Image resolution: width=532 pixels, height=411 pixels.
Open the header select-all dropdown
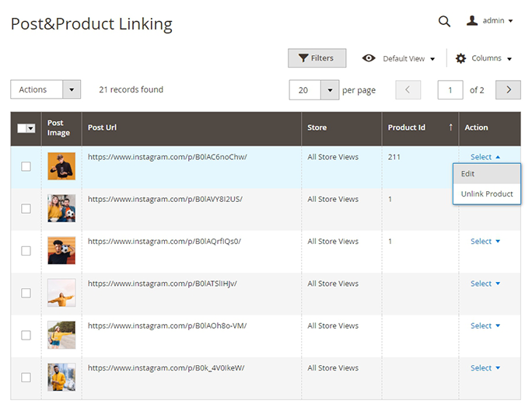(31, 128)
